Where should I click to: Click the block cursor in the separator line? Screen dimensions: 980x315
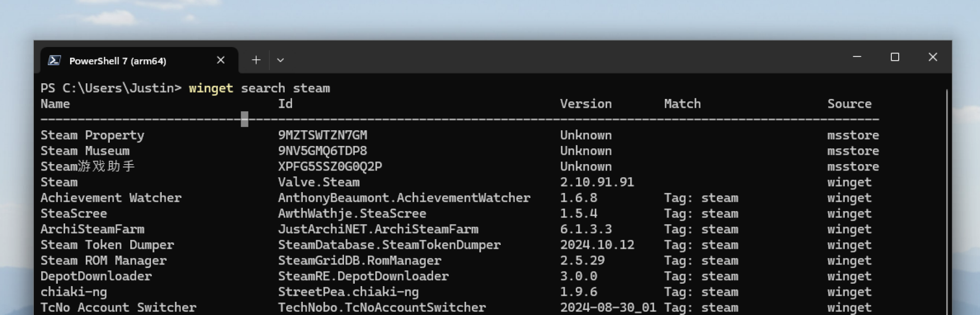coord(245,119)
